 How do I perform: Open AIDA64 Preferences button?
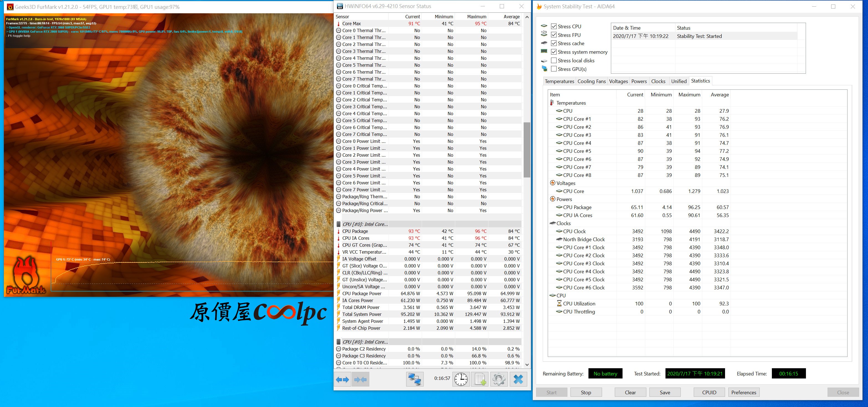pyautogui.click(x=744, y=393)
